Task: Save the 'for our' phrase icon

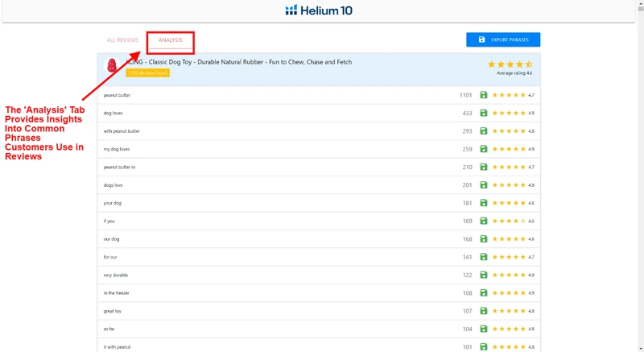Action: 484,257
